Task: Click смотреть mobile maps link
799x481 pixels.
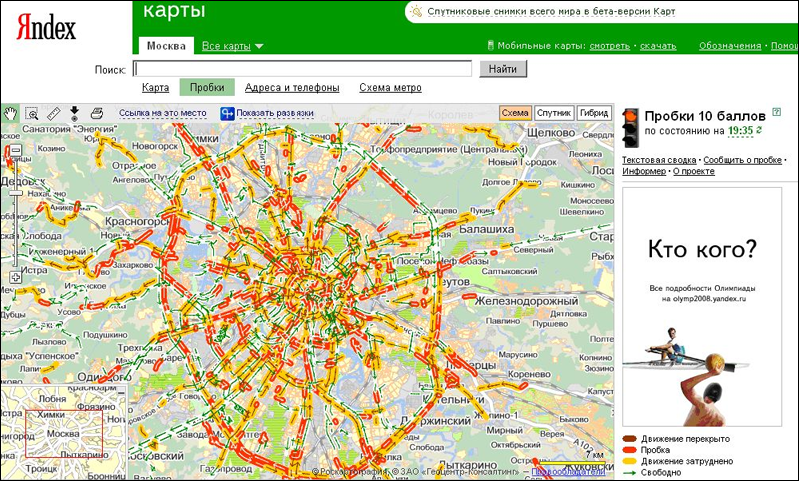Action: pos(609,46)
